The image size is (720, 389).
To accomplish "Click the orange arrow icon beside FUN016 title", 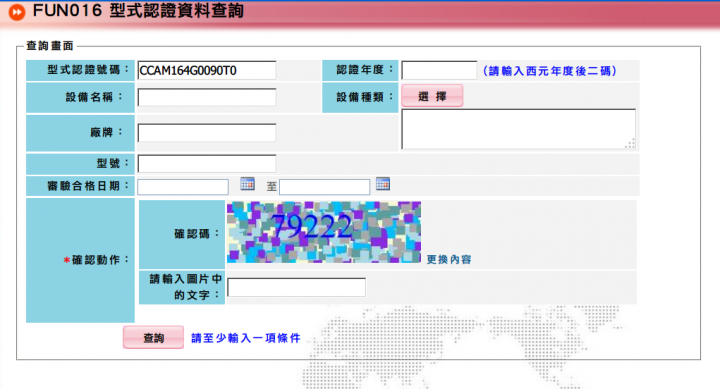I will point(17,12).
